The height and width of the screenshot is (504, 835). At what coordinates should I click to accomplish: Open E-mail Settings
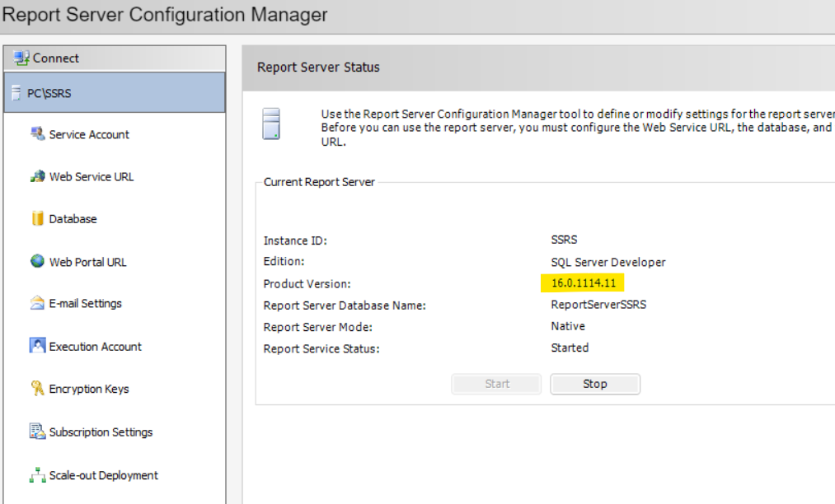[x=85, y=303]
